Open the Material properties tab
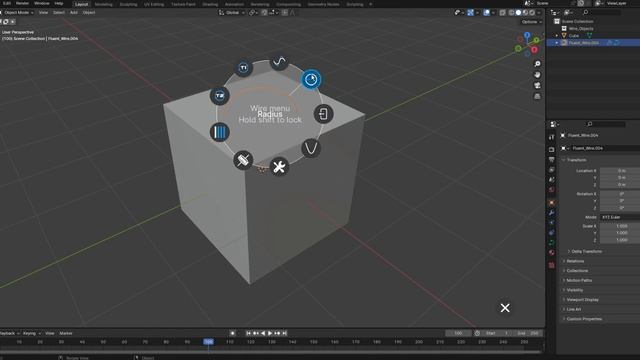 pos(552,253)
